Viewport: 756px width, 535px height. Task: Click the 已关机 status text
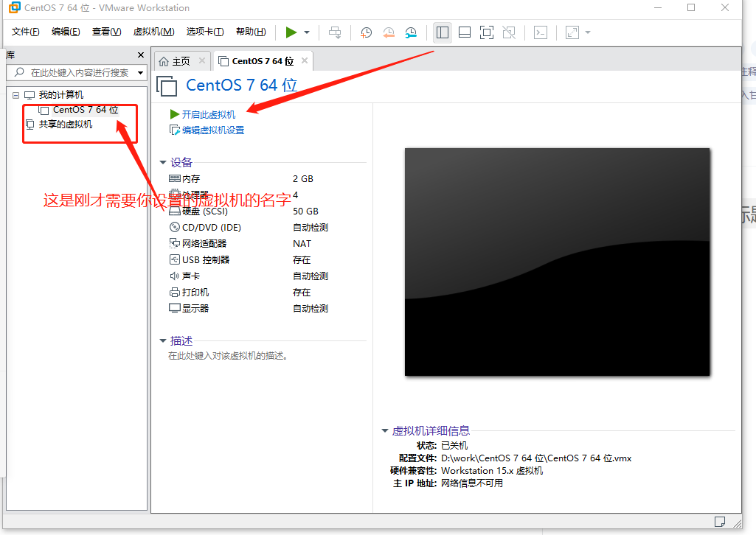[x=454, y=445]
